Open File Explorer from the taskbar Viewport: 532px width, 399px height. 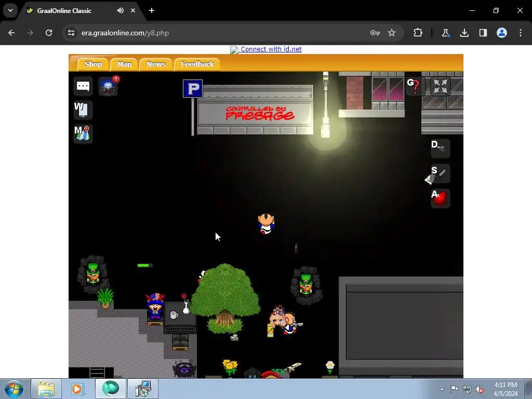click(46, 389)
